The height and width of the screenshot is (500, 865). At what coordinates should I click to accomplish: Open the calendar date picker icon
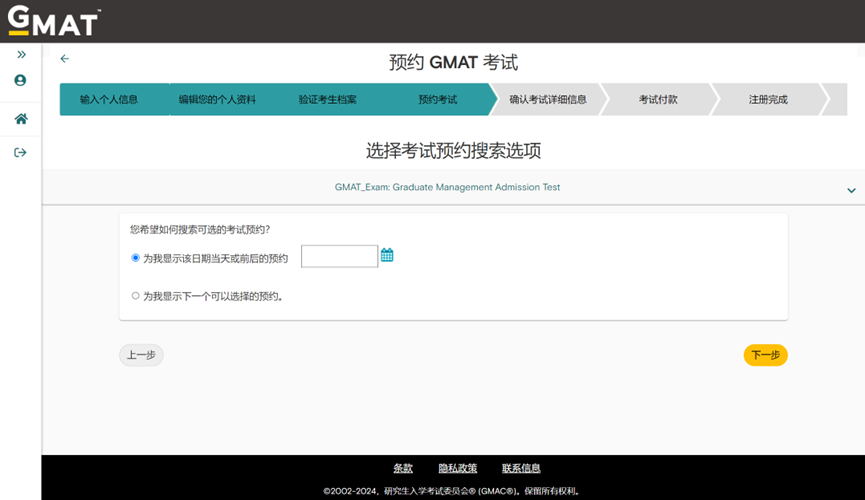[387, 255]
